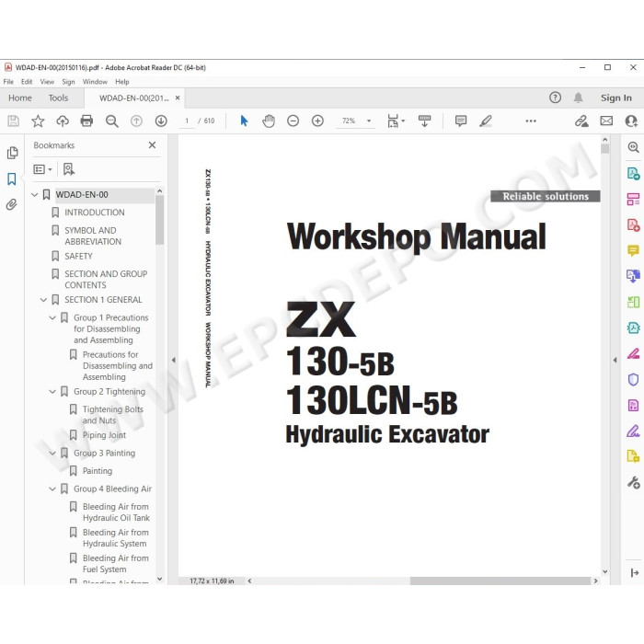The width and height of the screenshot is (644, 644).
Task: Open more tools ellipsis
Action: pos(531,121)
